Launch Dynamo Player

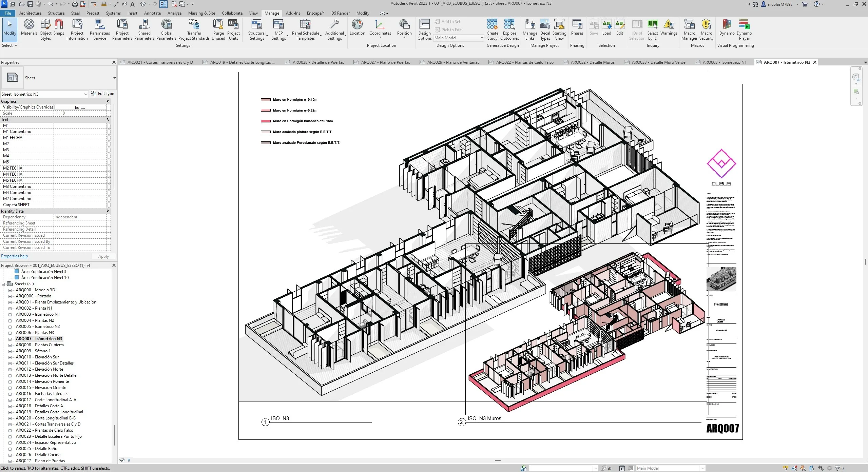point(744,29)
